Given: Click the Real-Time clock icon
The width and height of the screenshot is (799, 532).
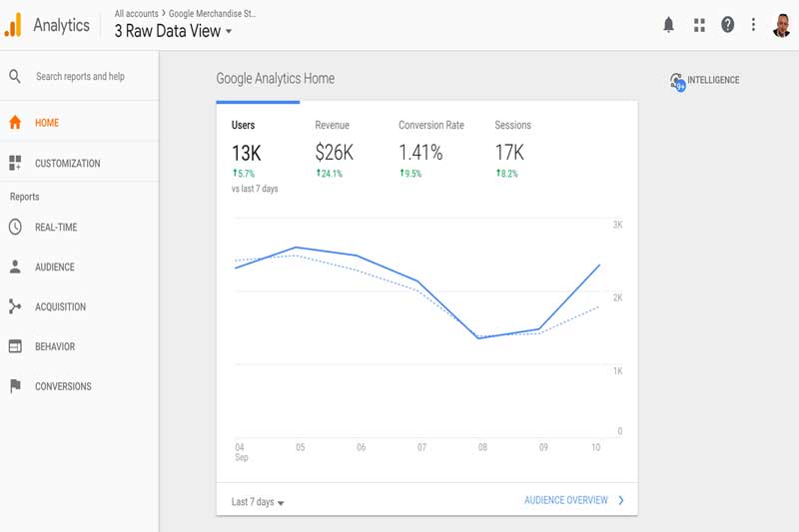Looking at the screenshot, I should click(15, 227).
